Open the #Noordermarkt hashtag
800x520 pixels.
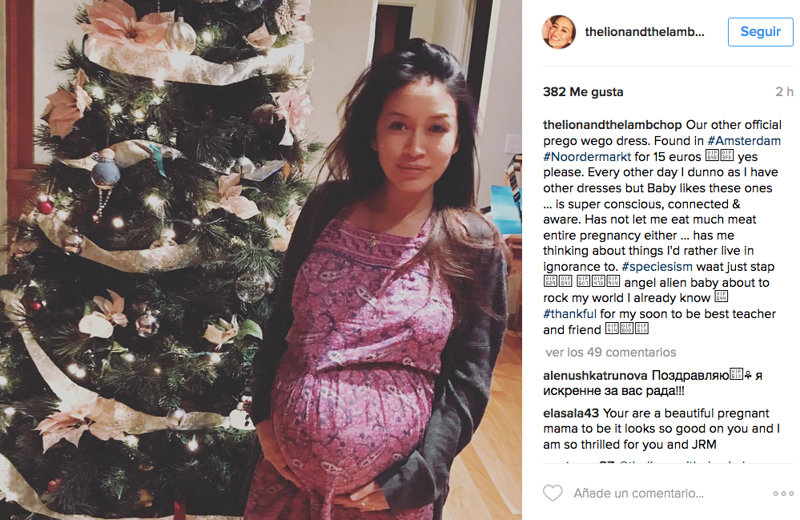click(587, 157)
